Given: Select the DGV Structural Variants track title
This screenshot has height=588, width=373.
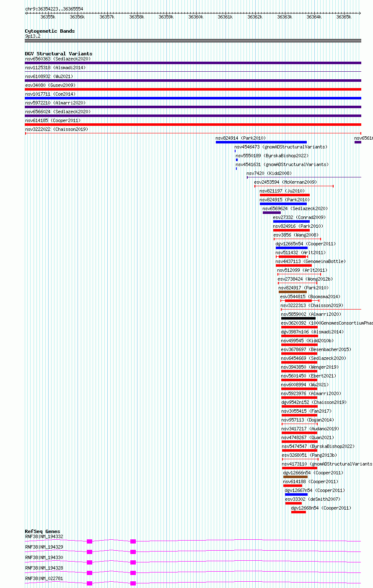Looking at the screenshot, I should 59,54.
